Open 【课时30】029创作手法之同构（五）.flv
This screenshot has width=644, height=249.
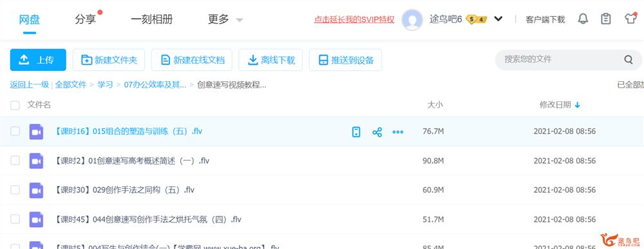point(124,190)
